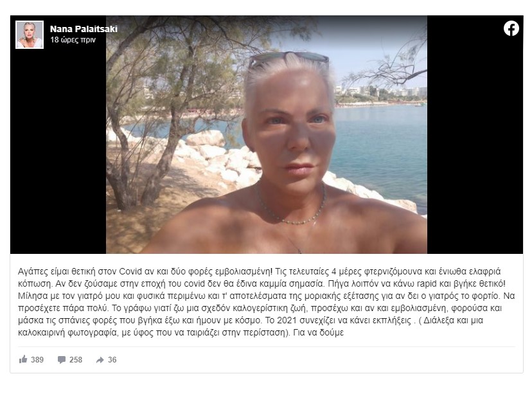View the 389 likes count

(37, 360)
